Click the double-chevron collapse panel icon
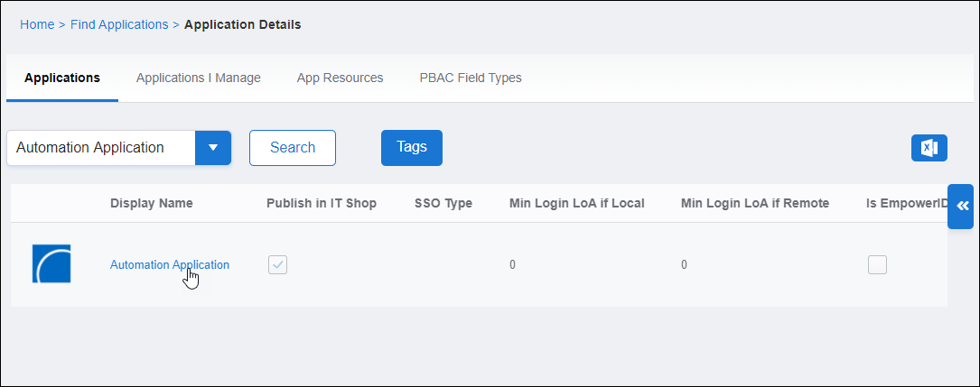Screen dimensions: 980x387 click(x=961, y=207)
